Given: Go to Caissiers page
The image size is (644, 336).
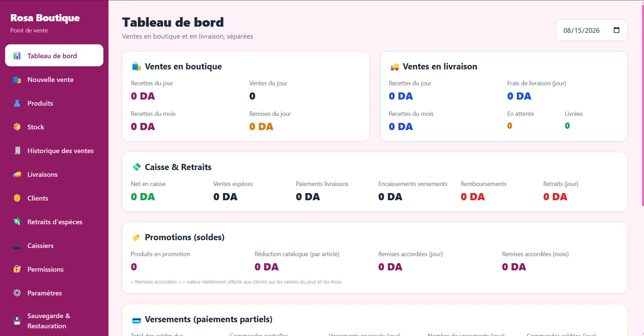Looking at the screenshot, I should click(54, 245).
